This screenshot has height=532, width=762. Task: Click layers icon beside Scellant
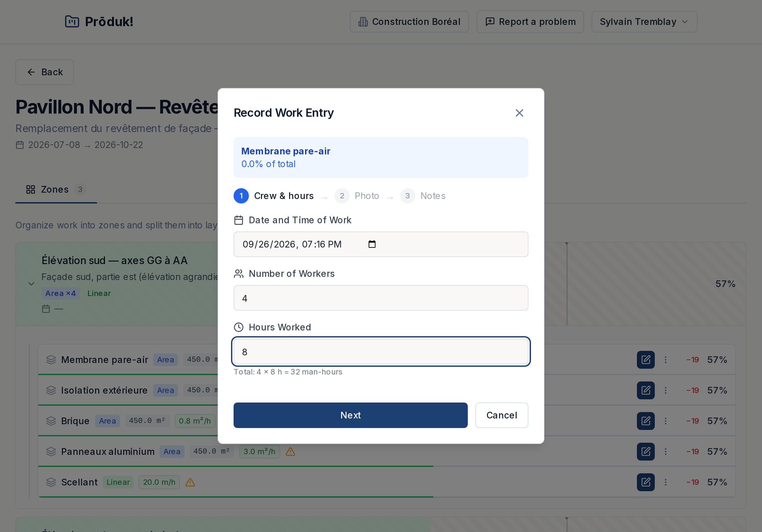click(51, 482)
